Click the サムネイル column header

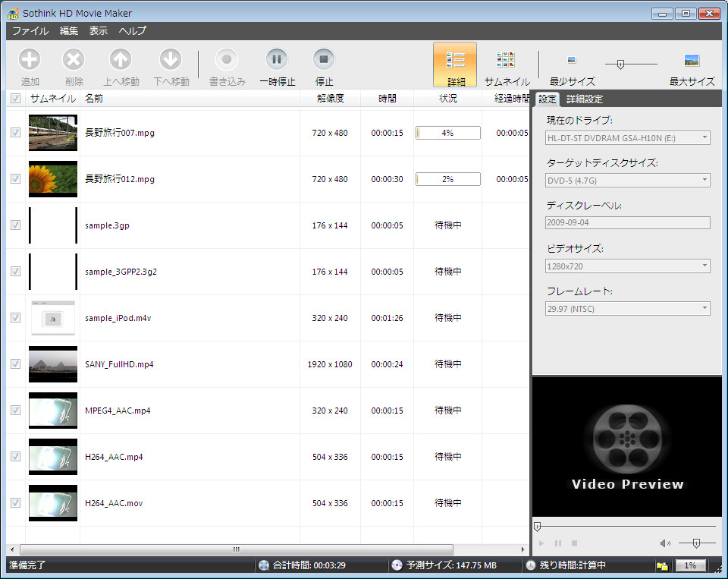pyautogui.click(x=52, y=99)
